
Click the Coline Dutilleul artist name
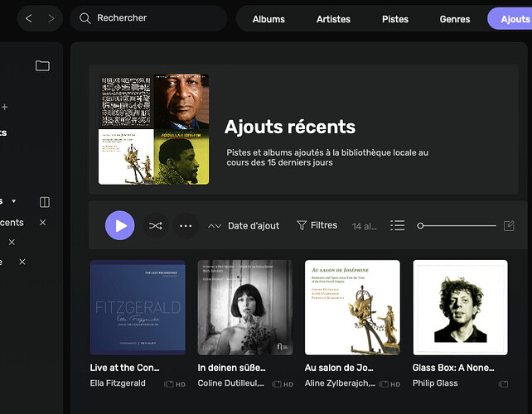pos(230,383)
